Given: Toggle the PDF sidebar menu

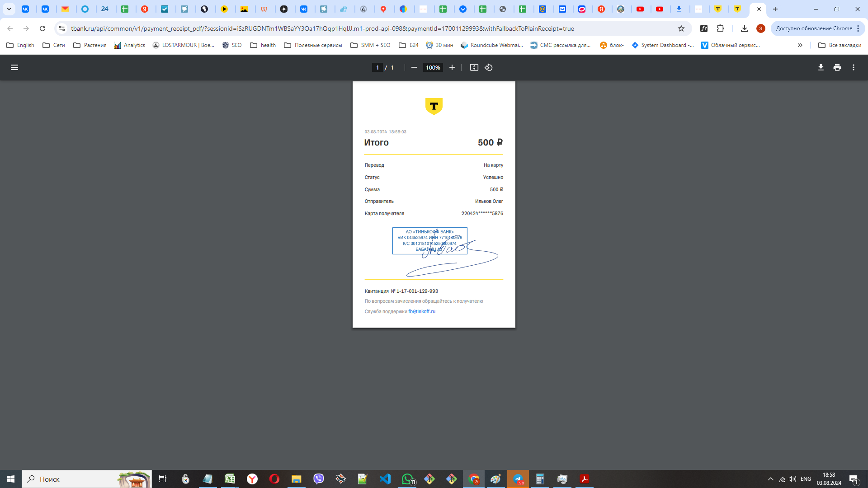Looking at the screenshot, I should [14, 67].
